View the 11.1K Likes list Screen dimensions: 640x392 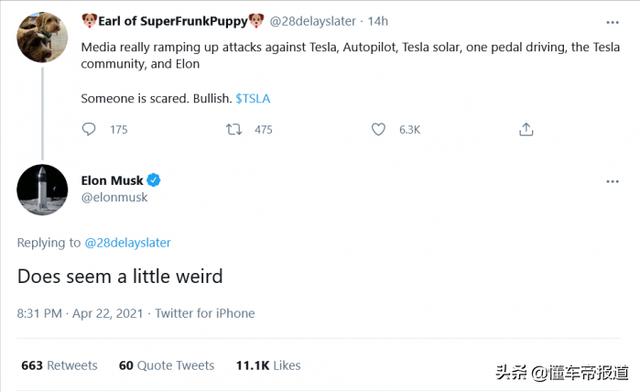[268, 365]
